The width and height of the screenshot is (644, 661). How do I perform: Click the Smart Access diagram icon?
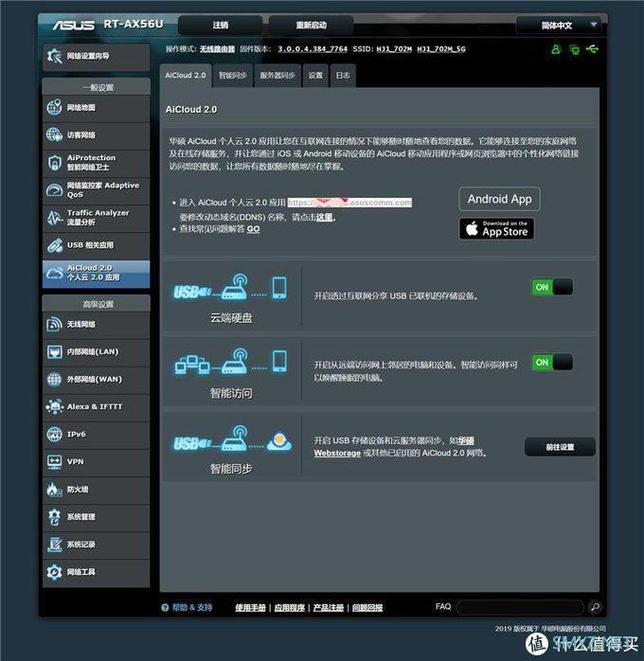(x=230, y=361)
